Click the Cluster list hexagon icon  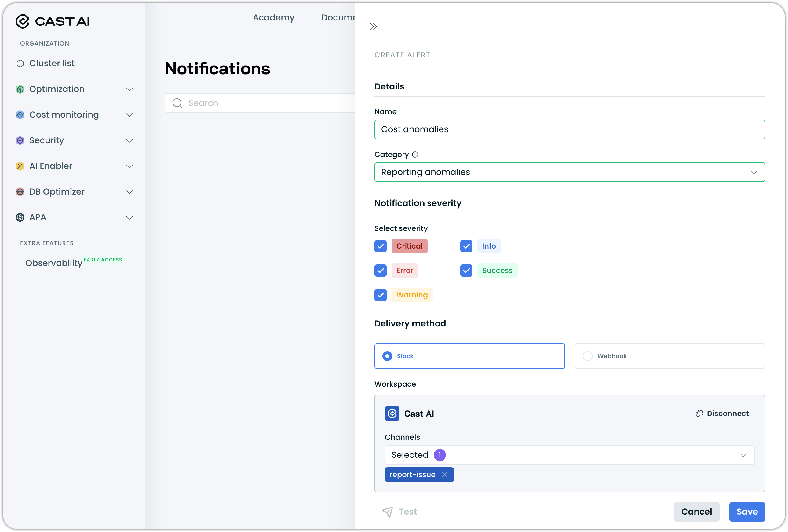pyautogui.click(x=20, y=64)
